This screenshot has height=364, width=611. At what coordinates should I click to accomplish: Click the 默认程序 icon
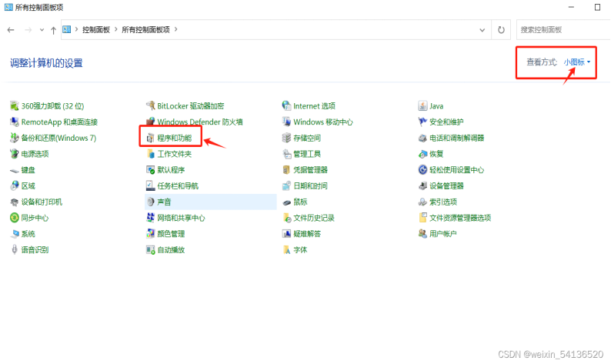(150, 170)
